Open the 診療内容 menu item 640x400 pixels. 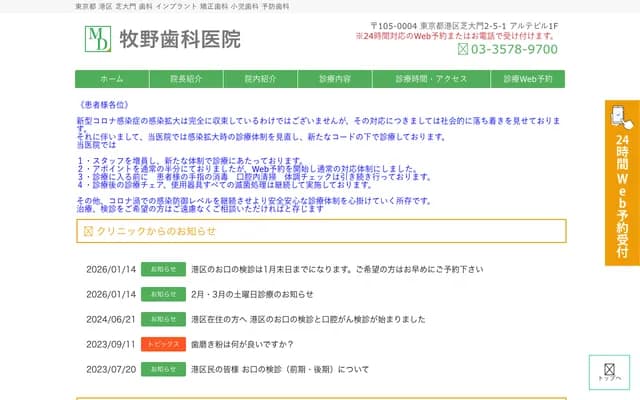pos(334,79)
